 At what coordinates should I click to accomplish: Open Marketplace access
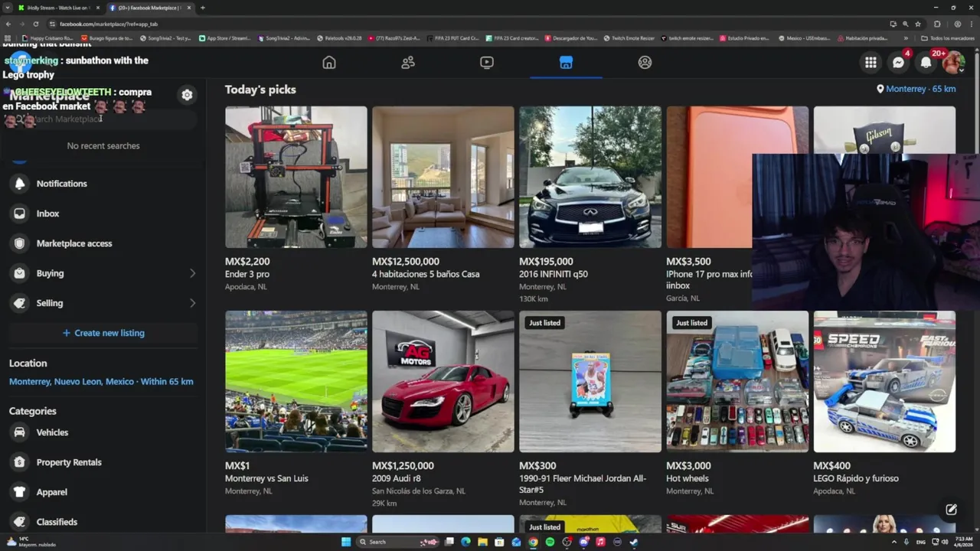[103, 243]
